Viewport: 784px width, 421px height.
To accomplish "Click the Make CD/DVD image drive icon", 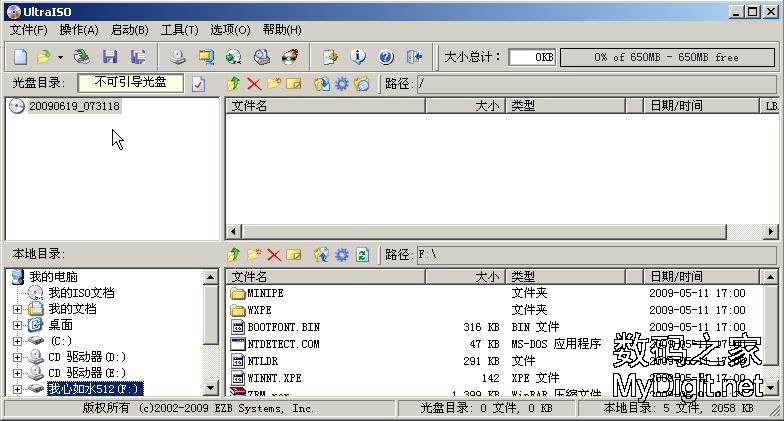I will point(177,57).
